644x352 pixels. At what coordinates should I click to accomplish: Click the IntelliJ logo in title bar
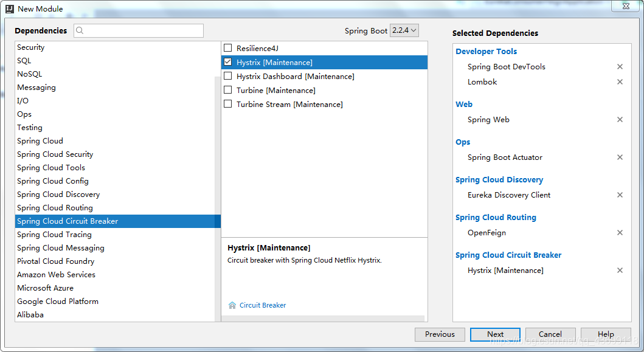click(x=10, y=9)
